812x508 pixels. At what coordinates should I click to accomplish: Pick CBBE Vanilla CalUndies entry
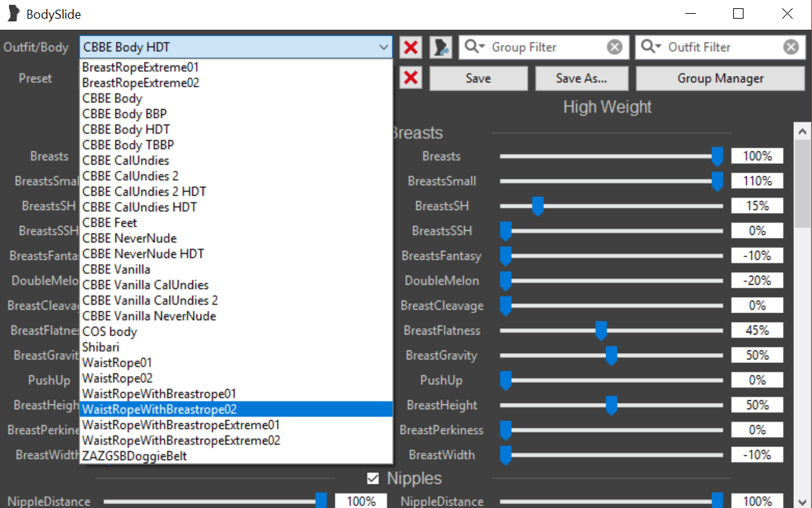click(236, 285)
